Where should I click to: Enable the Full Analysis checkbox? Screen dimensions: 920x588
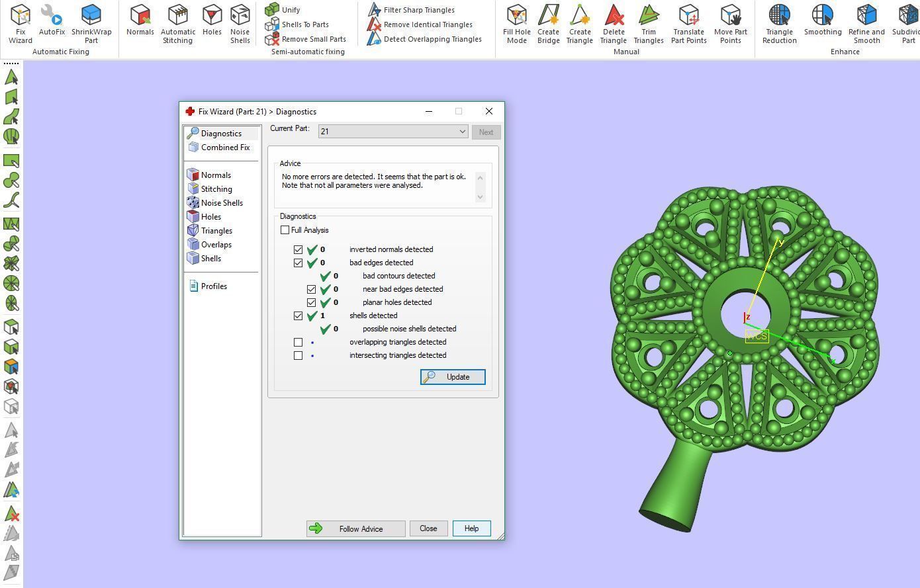285,230
